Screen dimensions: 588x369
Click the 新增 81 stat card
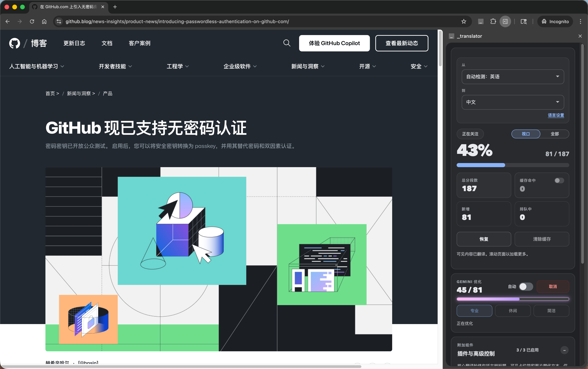(x=484, y=214)
